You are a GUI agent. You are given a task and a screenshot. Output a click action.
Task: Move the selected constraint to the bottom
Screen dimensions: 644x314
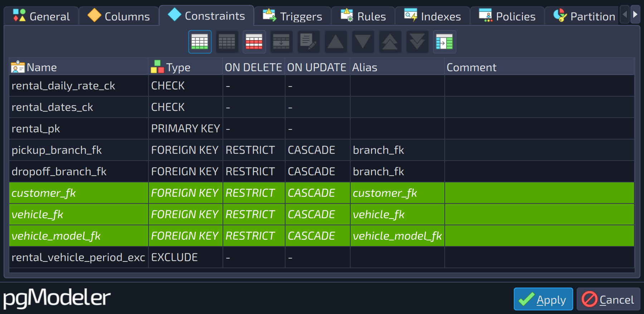coord(417,42)
